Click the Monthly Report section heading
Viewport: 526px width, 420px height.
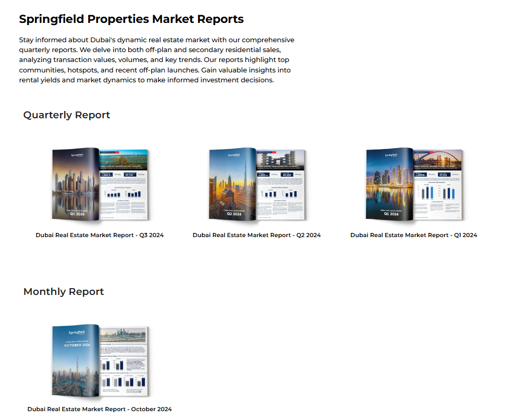(x=64, y=292)
